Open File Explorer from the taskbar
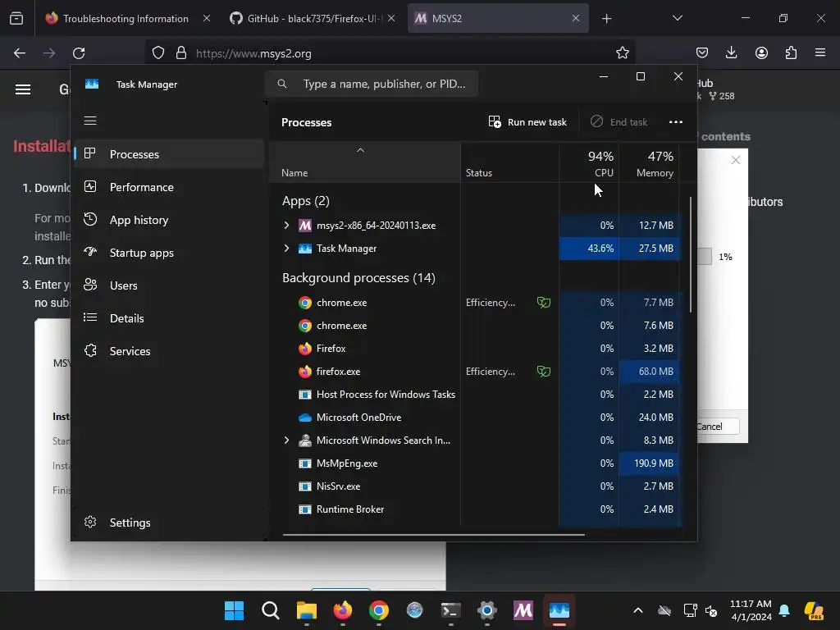Image resolution: width=840 pixels, height=630 pixels. tap(307, 610)
